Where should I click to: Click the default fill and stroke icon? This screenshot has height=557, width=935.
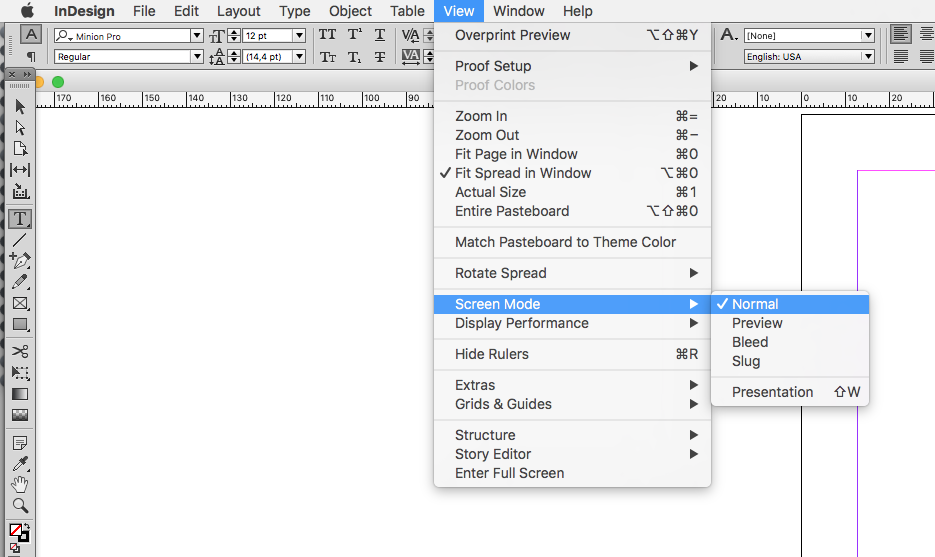point(14,548)
